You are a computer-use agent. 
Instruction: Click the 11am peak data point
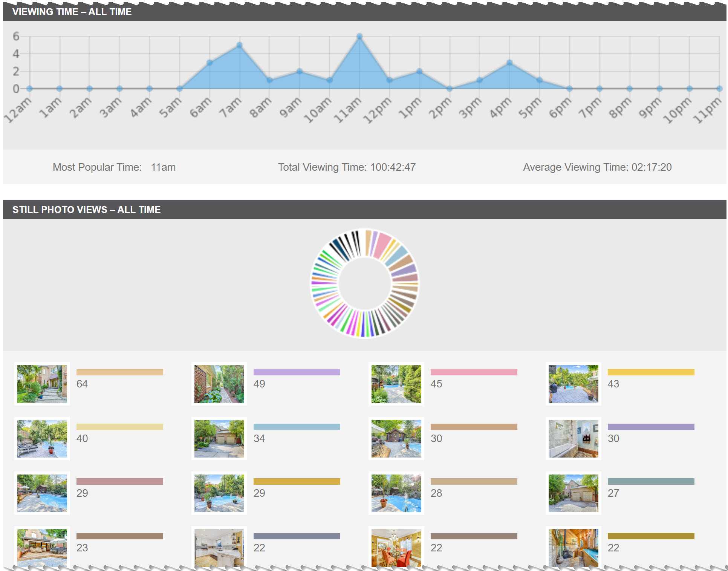[359, 37]
